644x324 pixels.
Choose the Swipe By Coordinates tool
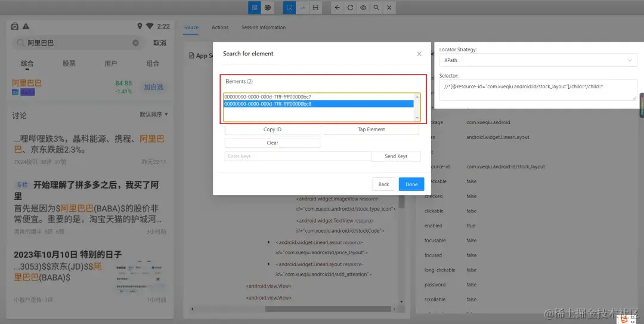tap(302, 7)
